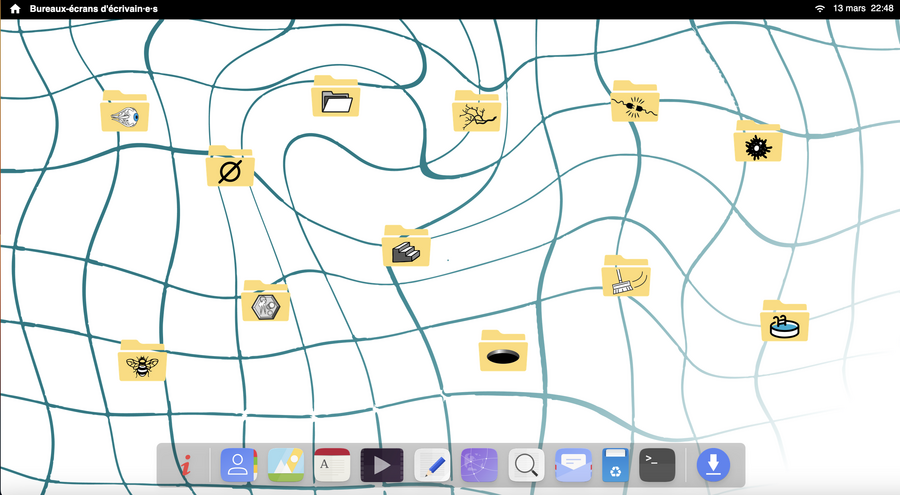This screenshot has width=900, height=495.
Task: Click the blue download arrow button
Action: click(x=713, y=465)
